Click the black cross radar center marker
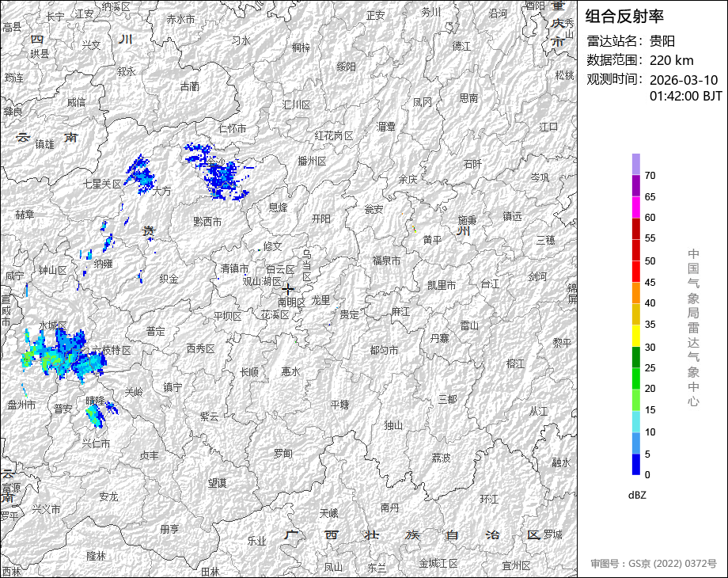The image size is (728, 578). (x=288, y=289)
